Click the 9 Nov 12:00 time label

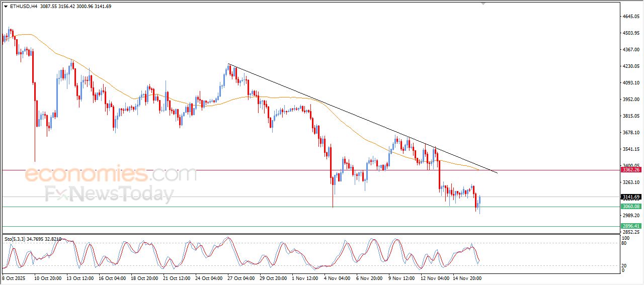tap(401, 277)
